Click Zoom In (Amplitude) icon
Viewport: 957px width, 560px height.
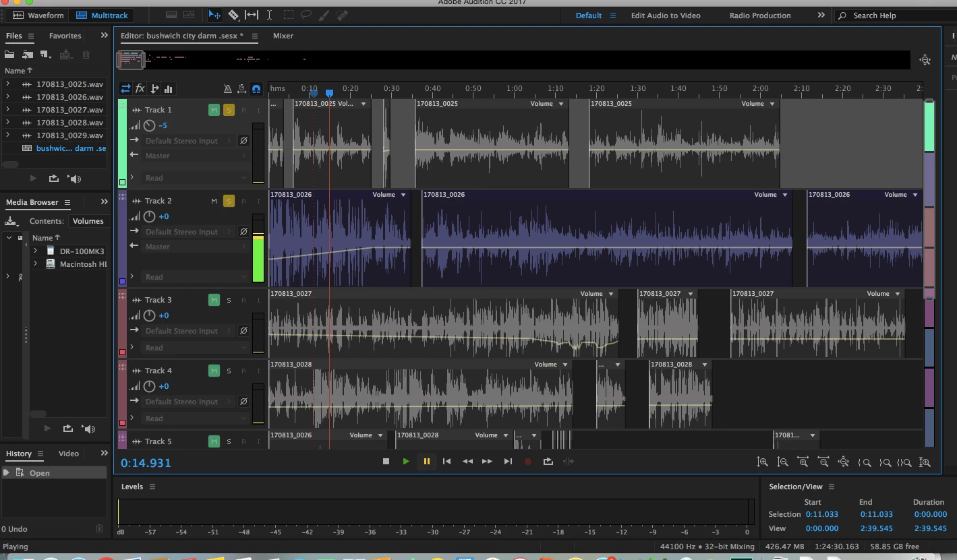click(762, 462)
